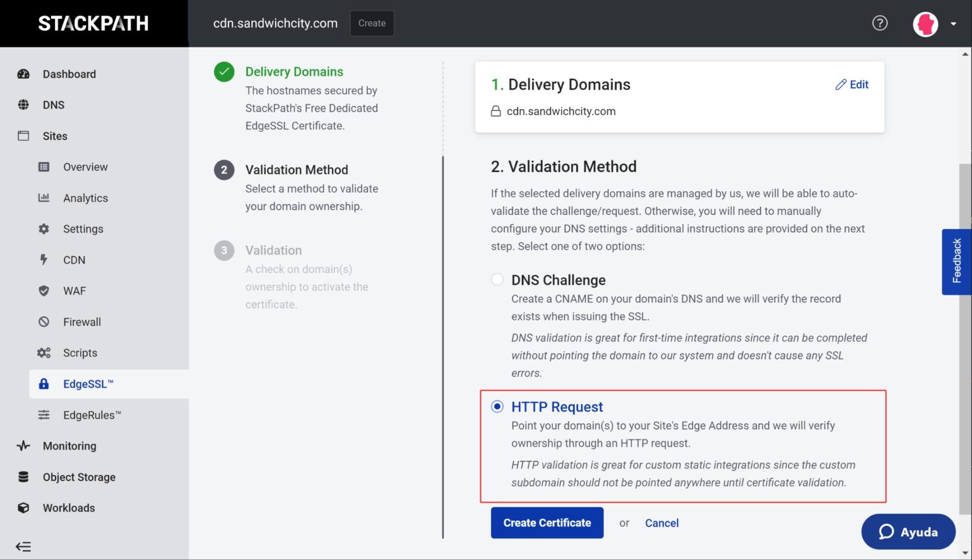Click the page vertical scrollbar
The height and width of the screenshot is (560, 972).
(965, 341)
